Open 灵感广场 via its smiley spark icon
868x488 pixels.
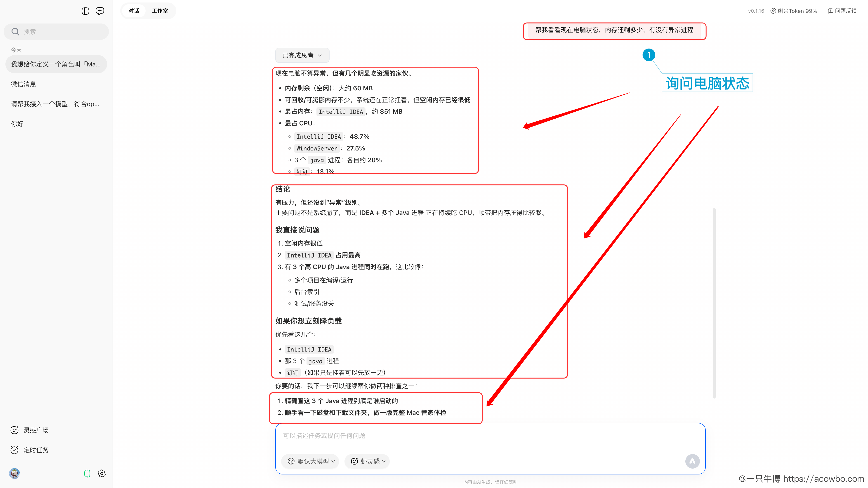[14, 430]
